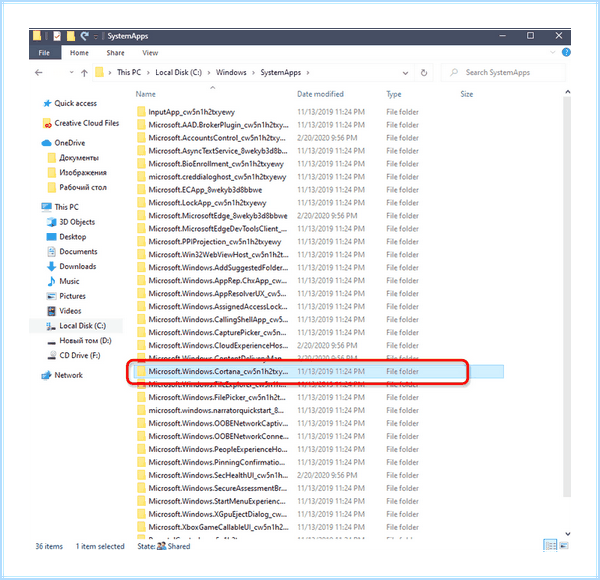Click Microsoft.Windows.FilePicker folder icon
This screenshot has height=580, width=600.
coord(141,398)
